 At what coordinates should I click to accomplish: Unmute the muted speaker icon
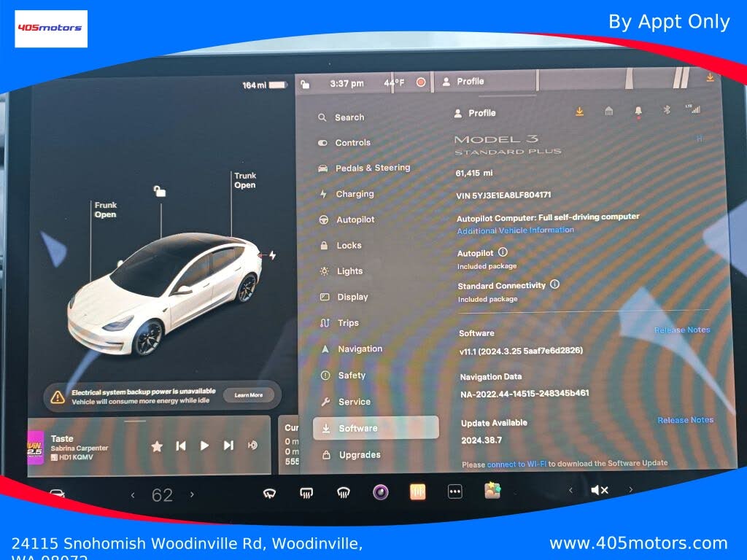tap(600, 489)
